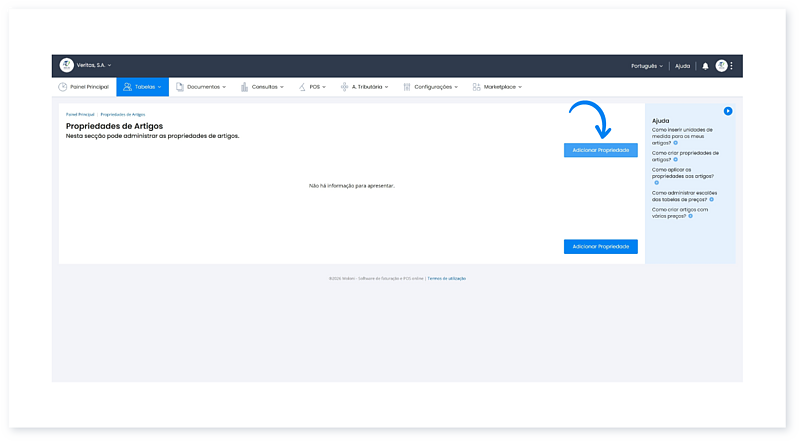The image size is (800, 442).
Task: Open the Português language dropdown
Action: point(646,66)
